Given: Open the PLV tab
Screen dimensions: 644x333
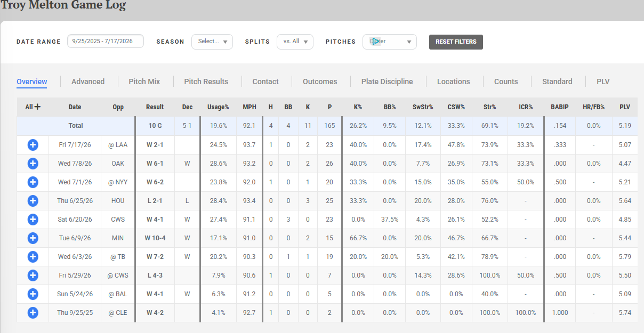Looking at the screenshot, I should [x=603, y=82].
